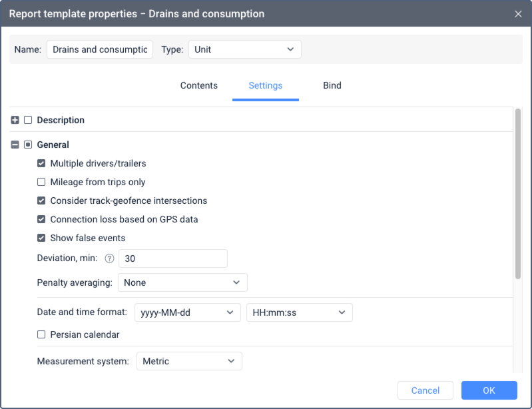Disable Consider track-geofence intersections

(x=41, y=201)
